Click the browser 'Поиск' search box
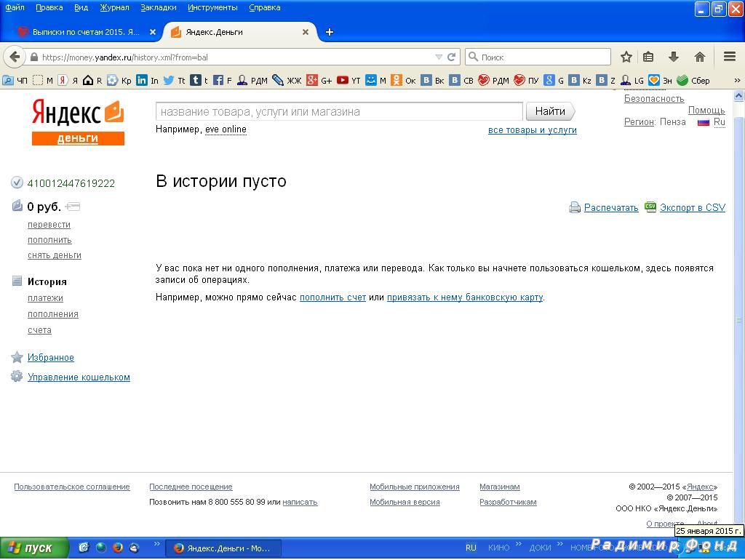 pos(538,57)
